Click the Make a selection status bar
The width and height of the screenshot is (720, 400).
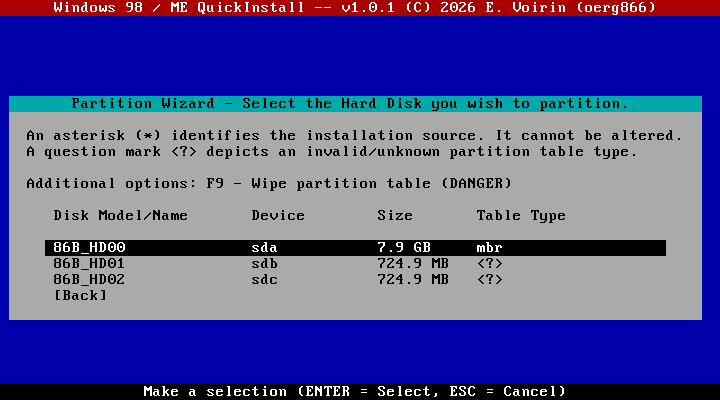tap(354, 391)
